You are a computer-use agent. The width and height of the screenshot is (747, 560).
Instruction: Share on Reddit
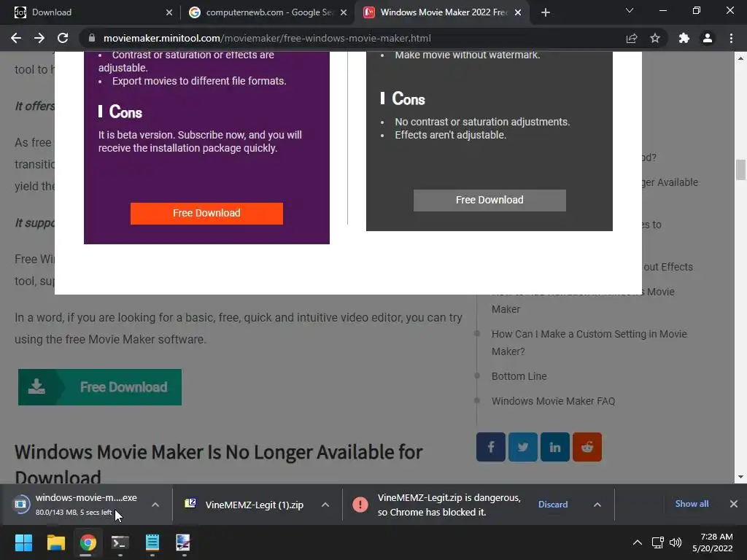click(587, 447)
